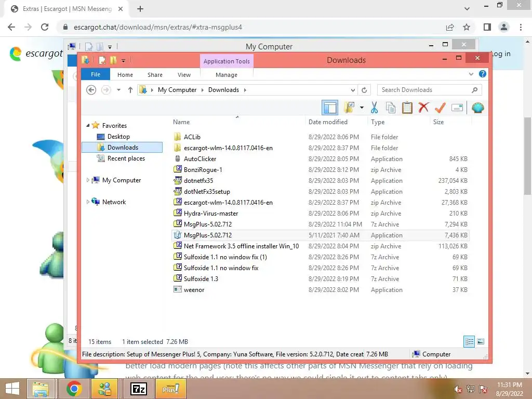Open the Home ribbon tab
The width and height of the screenshot is (532, 399).
click(x=125, y=75)
